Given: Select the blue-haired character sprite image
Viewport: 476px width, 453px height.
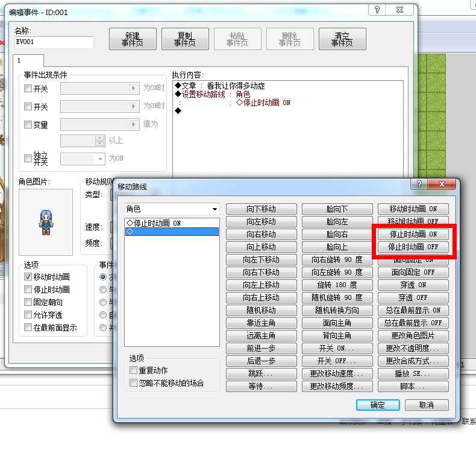Looking at the screenshot, I should [x=46, y=223].
